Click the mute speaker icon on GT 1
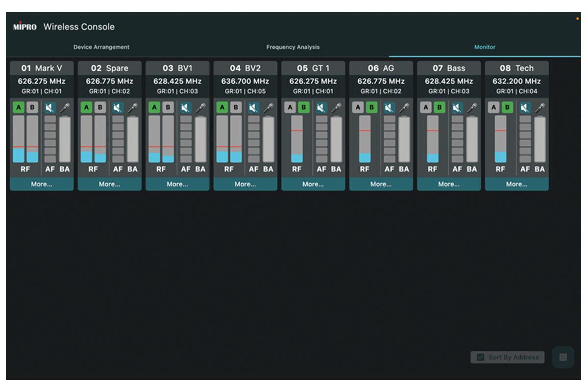Image resolution: width=588 pixels, height=392 pixels. click(321, 108)
